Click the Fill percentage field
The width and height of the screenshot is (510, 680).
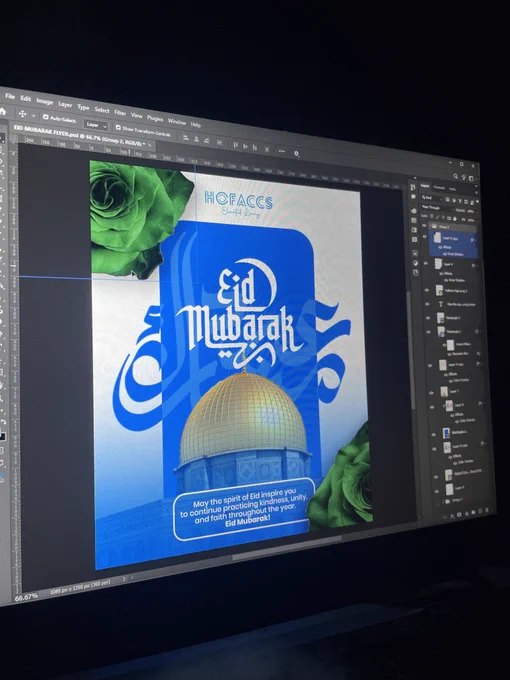click(471, 220)
